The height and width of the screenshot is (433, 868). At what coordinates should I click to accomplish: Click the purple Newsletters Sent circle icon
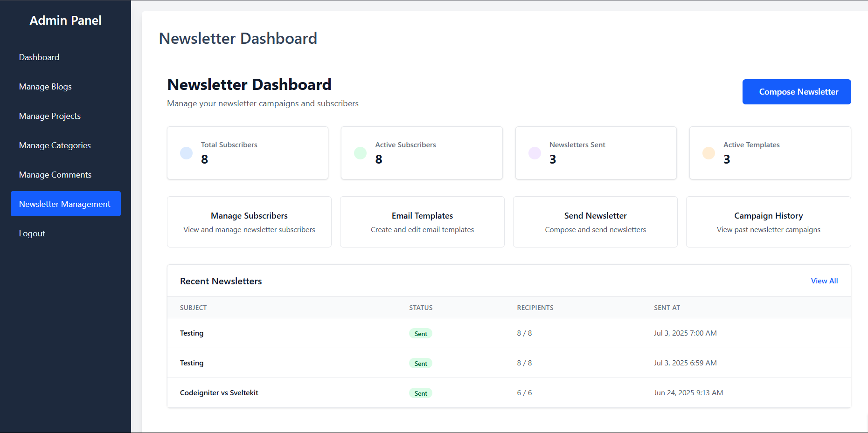[535, 153]
